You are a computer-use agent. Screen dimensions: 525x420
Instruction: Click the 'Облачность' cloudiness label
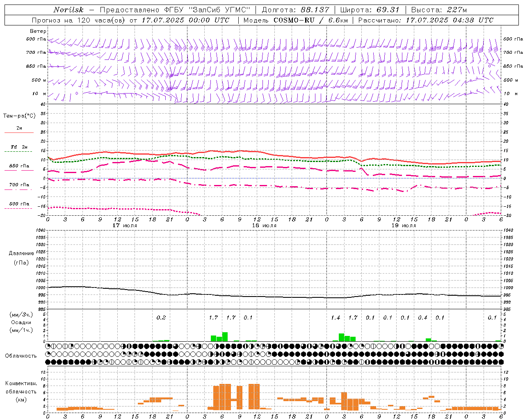pos(21,356)
